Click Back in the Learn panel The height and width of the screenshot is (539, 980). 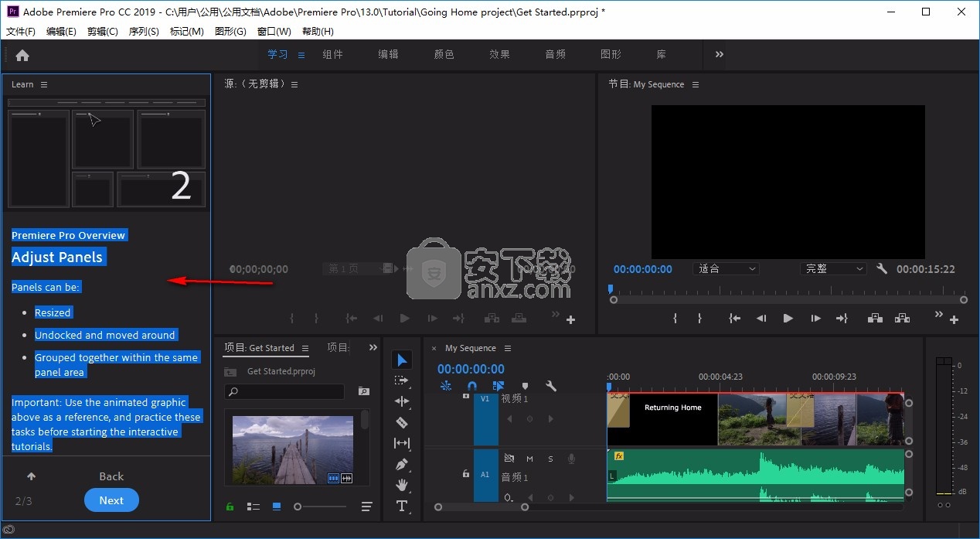(111, 476)
